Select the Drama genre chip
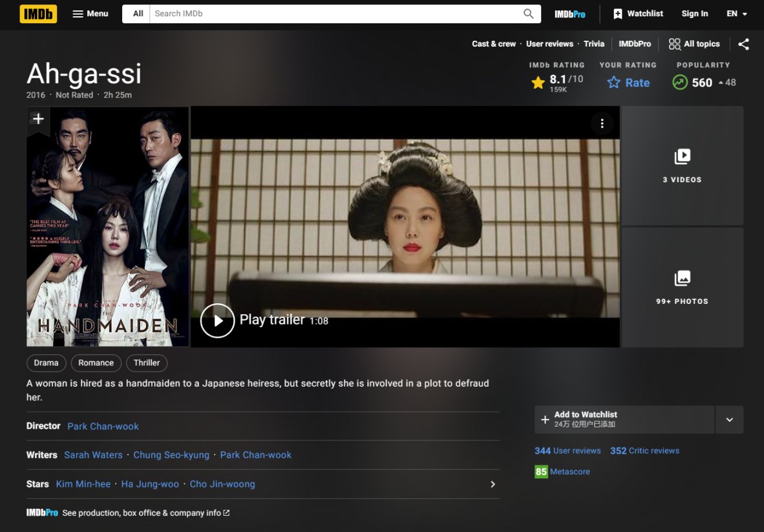Image resolution: width=764 pixels, height=532 pixels. (x=47, y=363)
